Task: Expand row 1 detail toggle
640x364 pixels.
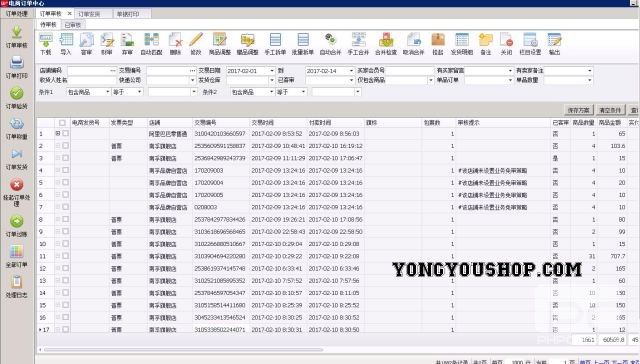Action: 58,133
